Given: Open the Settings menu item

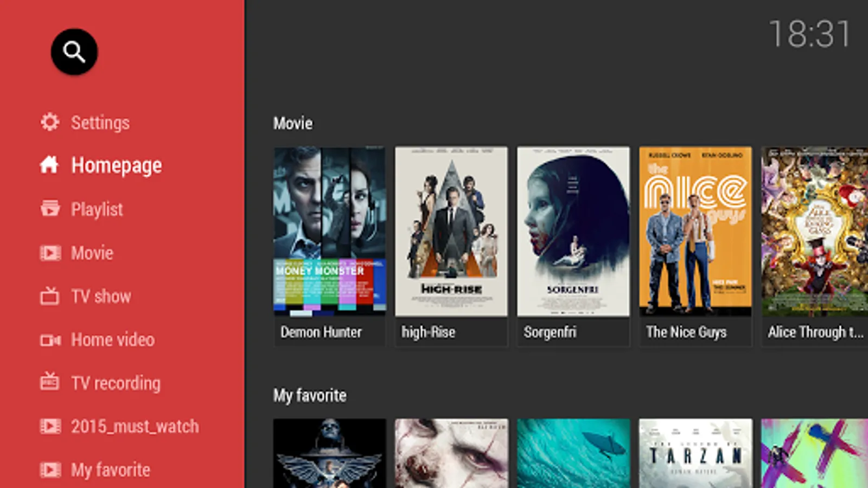Looking at the screenshot, I should point(100,123).
